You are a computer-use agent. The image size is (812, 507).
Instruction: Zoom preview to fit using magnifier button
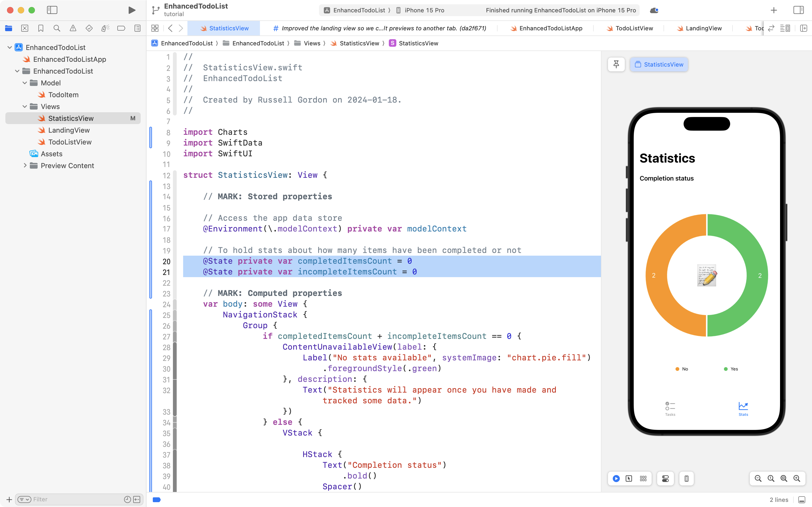[x=784, y=479]
